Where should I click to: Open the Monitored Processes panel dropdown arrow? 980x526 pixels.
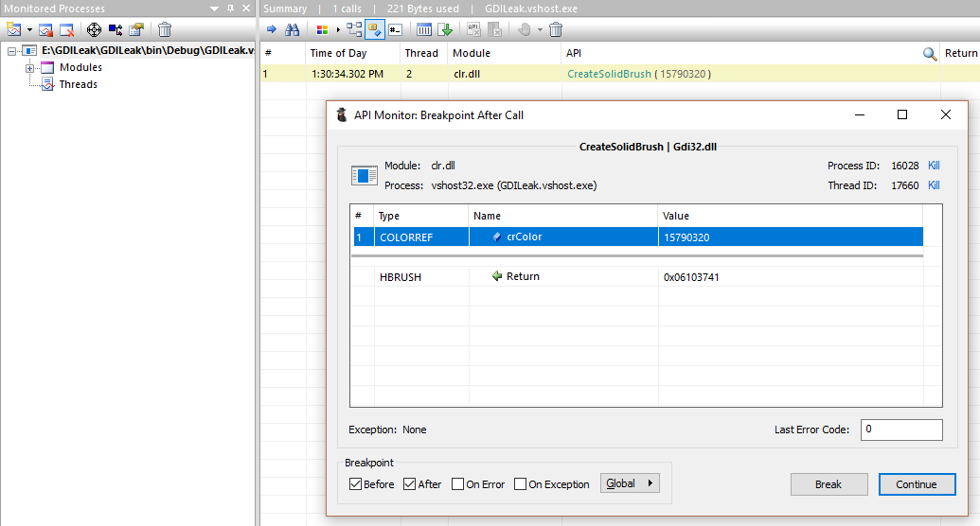pos(214,9)
